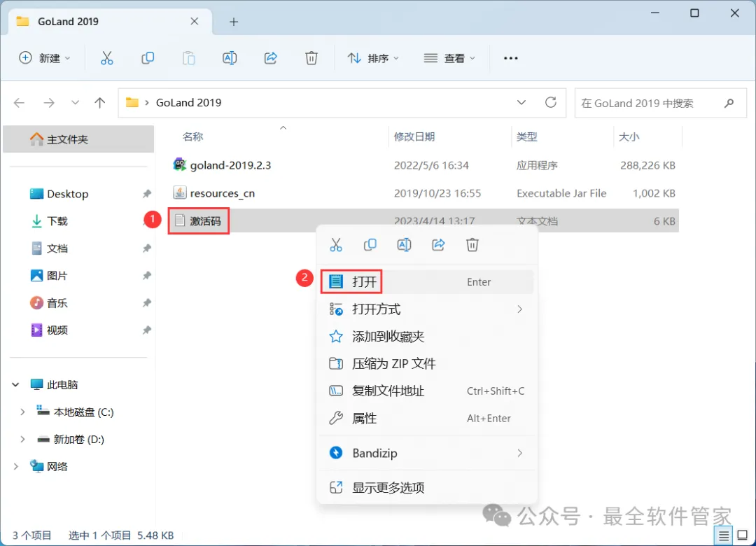Screen dimensions: 756x546
Task: Open the Bandizip submenu
Action: [x=427, y=453]
